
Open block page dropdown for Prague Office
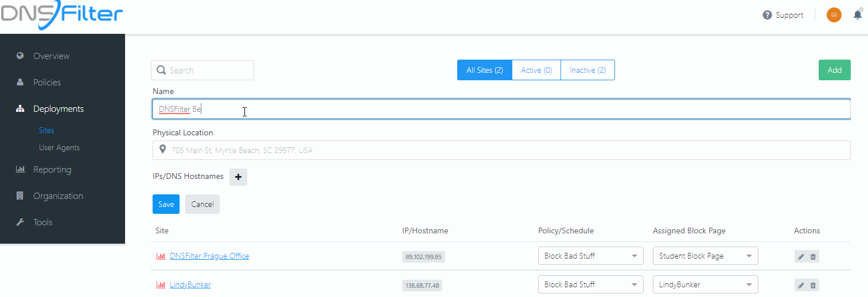pos(706,256)
